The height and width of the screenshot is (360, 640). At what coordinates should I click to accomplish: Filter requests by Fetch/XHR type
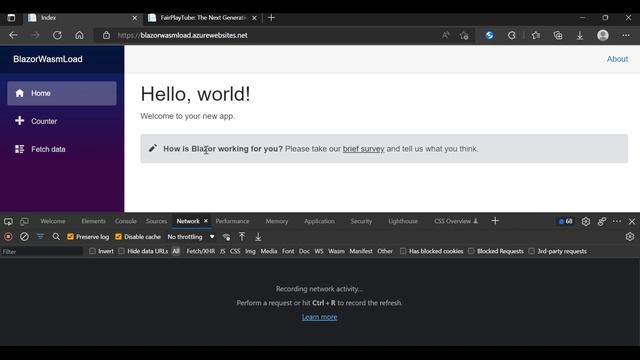tap(200, 251)
